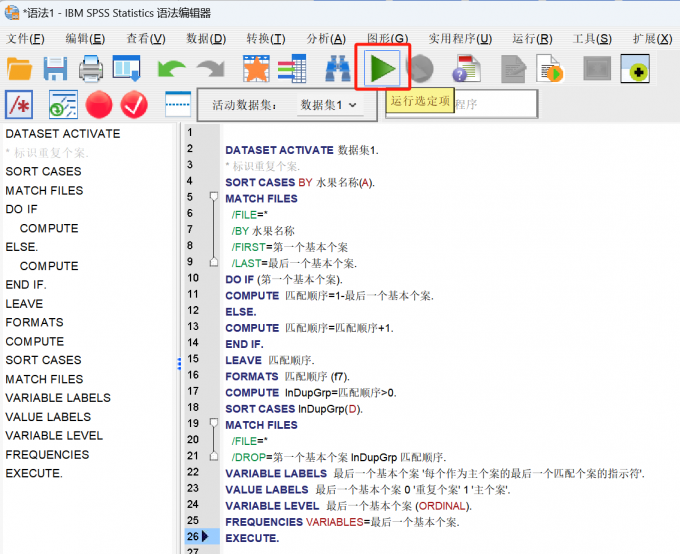Select EXECUTE. in the navigation pane
The width and height of the screenshot is (680, 554).
coord(34,473)
